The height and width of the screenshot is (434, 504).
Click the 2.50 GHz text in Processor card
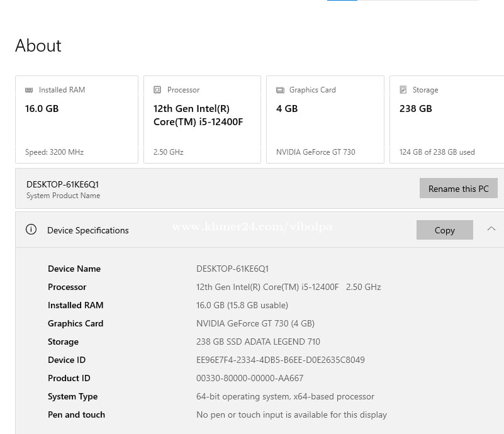tap(169, 152)
